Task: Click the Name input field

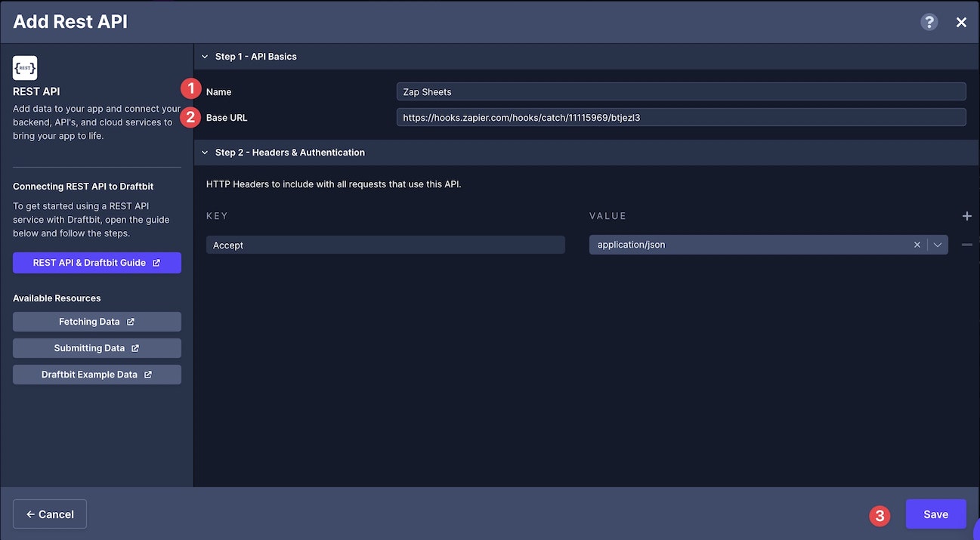Action: [x=681, y=91]
